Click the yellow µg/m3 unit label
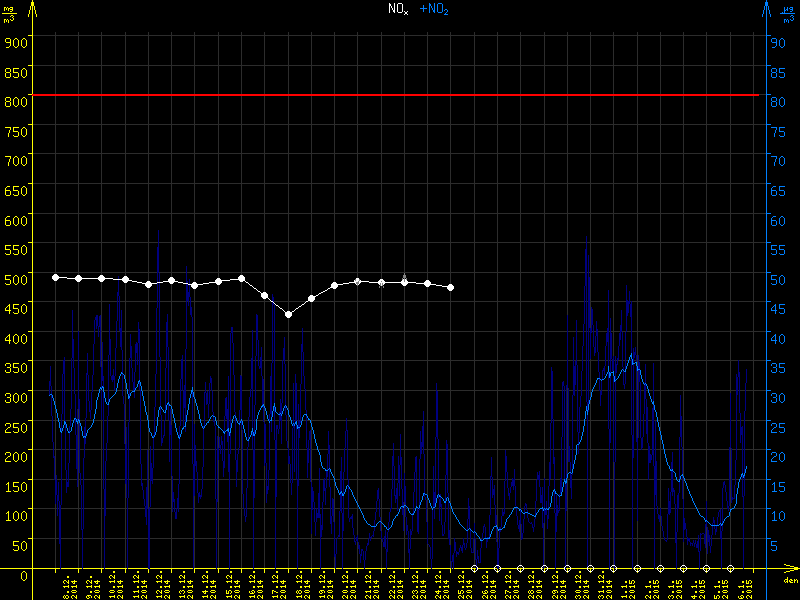Viewport: 800px width, 600px height. (10, 14)
